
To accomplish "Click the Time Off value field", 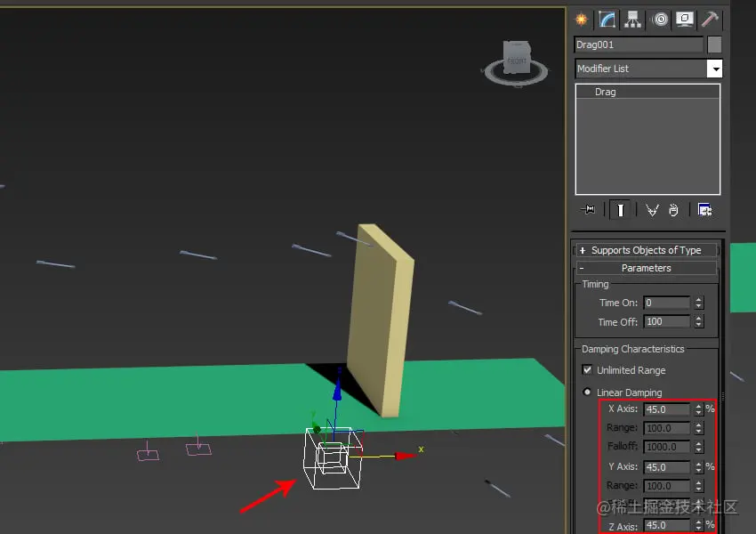I will pyautogui.click(x=667, y=322).
